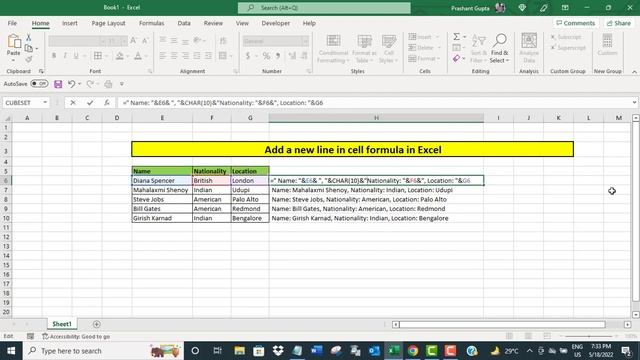640x360 pixels.
Task: Switch to the Page Layout tab
Action: click(x=108, y=23)
